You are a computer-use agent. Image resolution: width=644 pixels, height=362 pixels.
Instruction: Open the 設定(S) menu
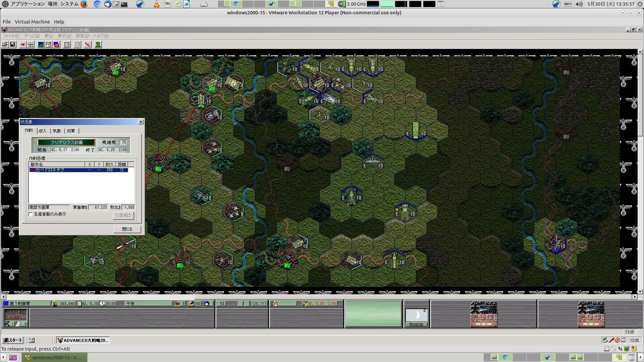point(82,36)
